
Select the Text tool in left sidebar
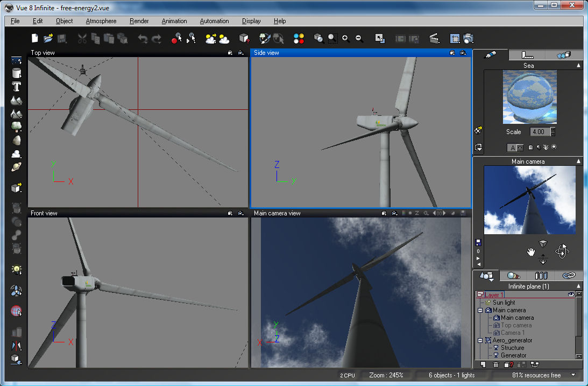[x=16, y=87]
